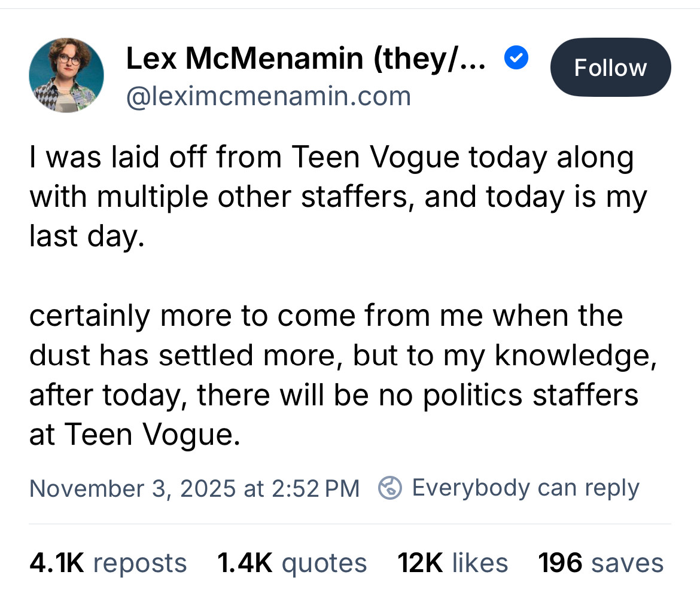View the 1.4K quotes list
The width and height of the screenshot is (700, 596).
click(292, 563)
